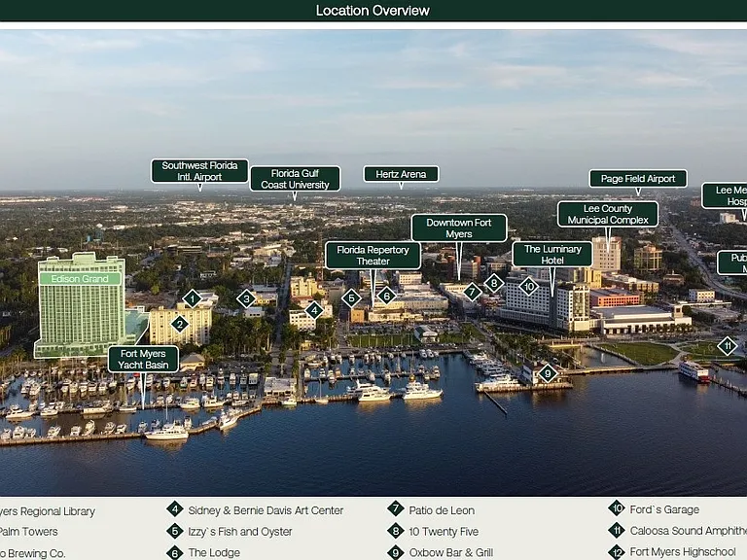Click The Lodge legend text

(214, 552)
